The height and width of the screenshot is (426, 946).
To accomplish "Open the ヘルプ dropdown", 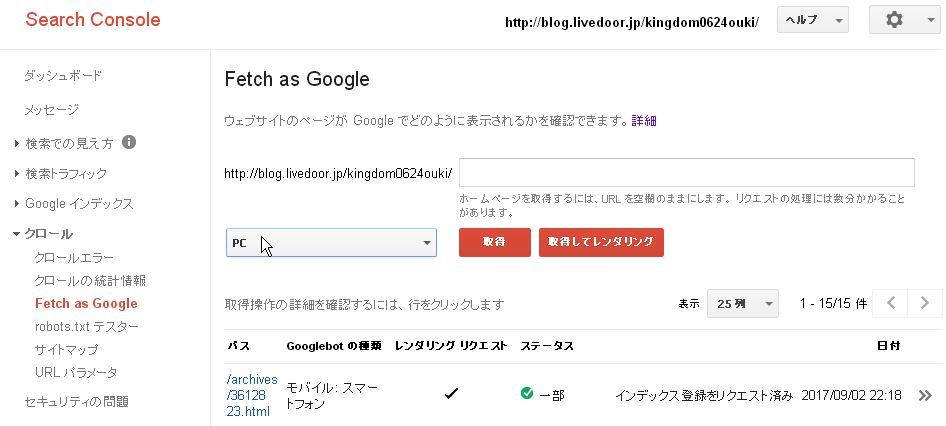I will click(812, 20).
